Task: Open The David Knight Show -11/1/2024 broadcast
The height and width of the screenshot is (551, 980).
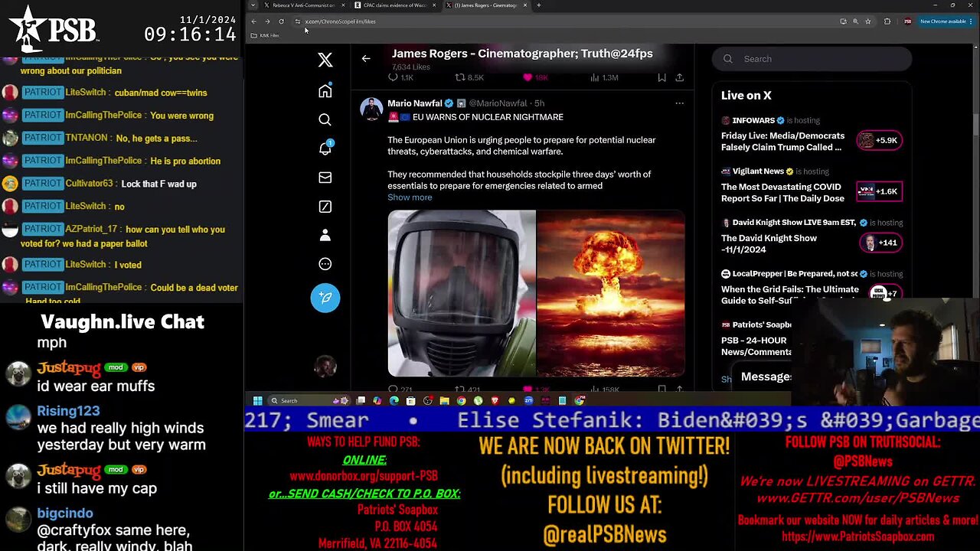Action: [769, 243]
